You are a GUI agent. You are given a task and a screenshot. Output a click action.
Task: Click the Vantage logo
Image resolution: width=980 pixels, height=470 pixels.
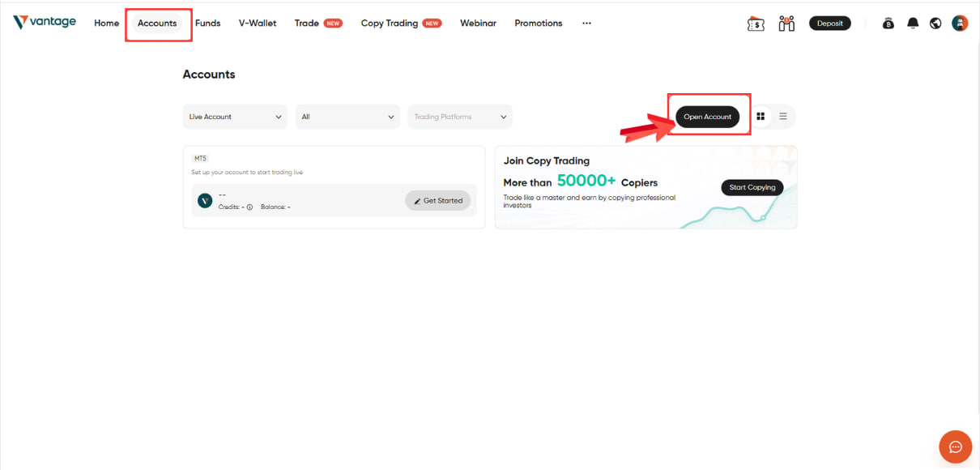pyautogui.click(x=45, y=22)
